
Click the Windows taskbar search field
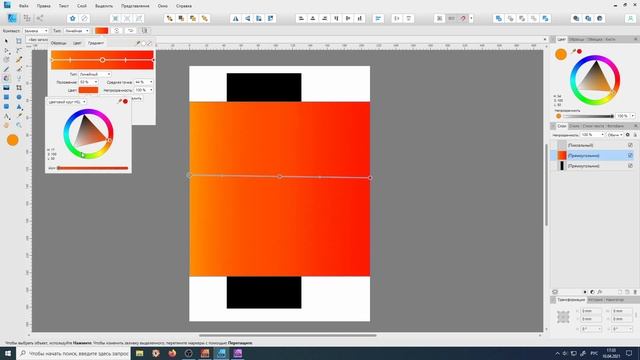74,353
